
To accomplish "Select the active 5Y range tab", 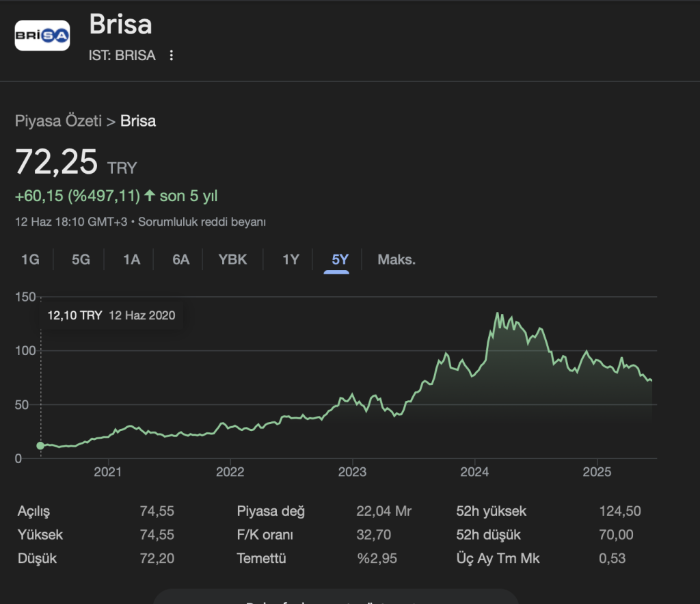I will (x=340, y=259).
